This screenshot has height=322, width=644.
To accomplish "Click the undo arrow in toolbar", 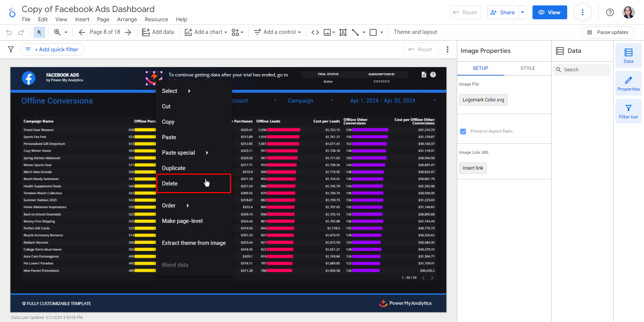I will tap(9, 32).
